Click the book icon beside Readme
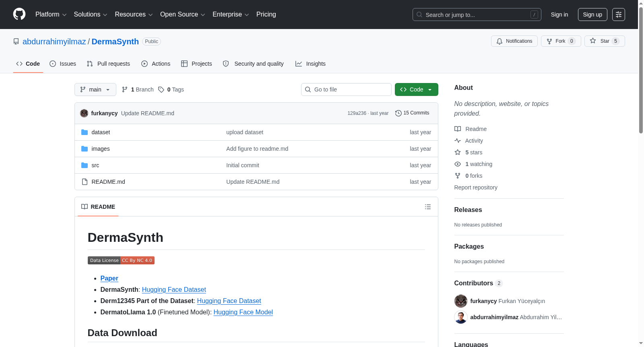644x347 pixels. [458, 129]
